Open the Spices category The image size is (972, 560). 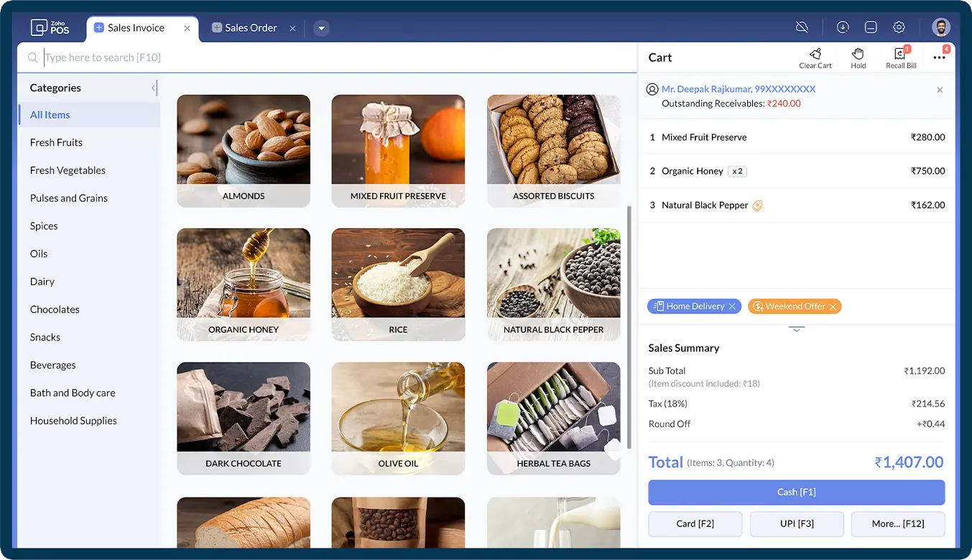click(90, 226)
